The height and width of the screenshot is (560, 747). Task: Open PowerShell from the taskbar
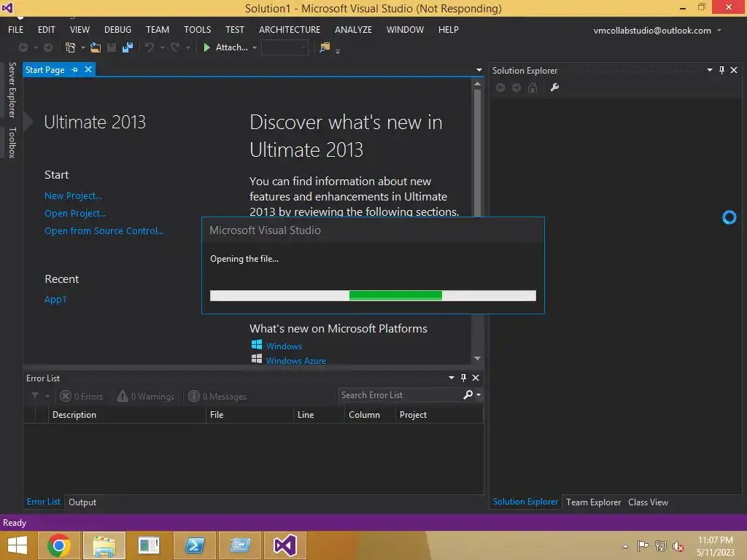[195, 545]
